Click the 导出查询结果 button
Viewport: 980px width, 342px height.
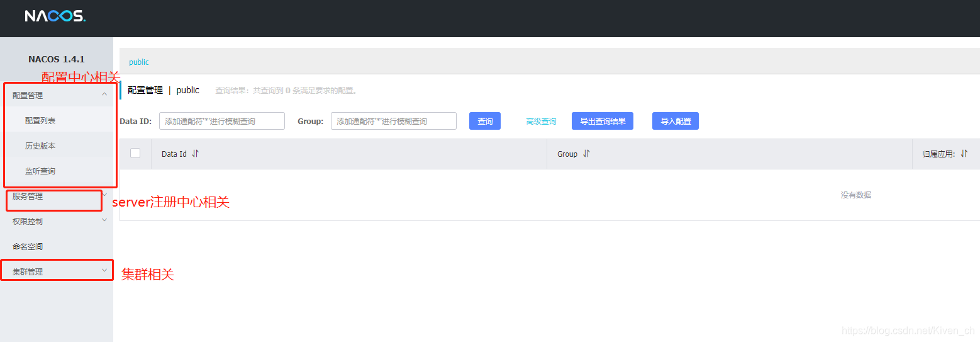coord(603,121)
